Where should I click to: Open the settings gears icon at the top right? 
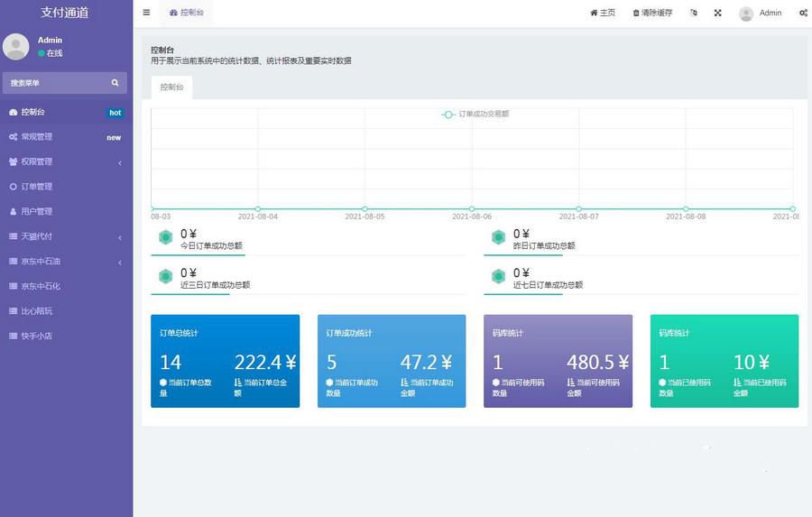804,13
